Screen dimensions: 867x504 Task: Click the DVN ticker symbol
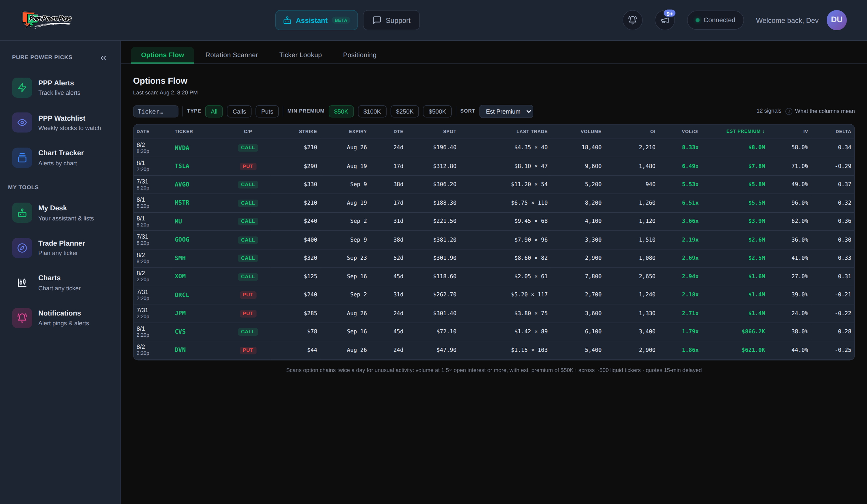pos(180,350)
